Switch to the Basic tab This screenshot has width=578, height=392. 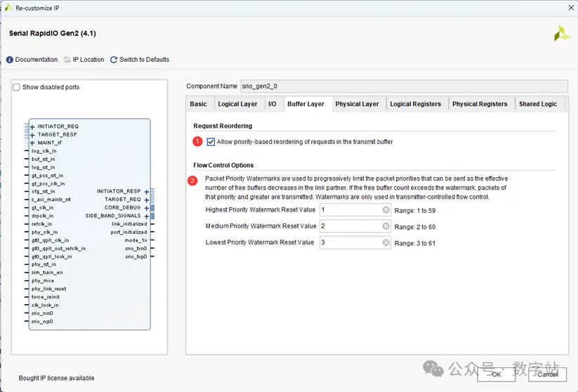(x=198, y=104)
